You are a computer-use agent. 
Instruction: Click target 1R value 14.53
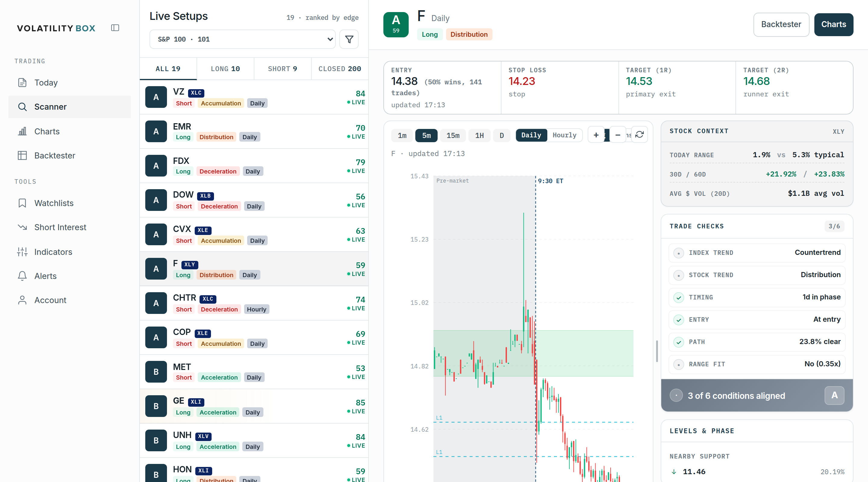639,81
